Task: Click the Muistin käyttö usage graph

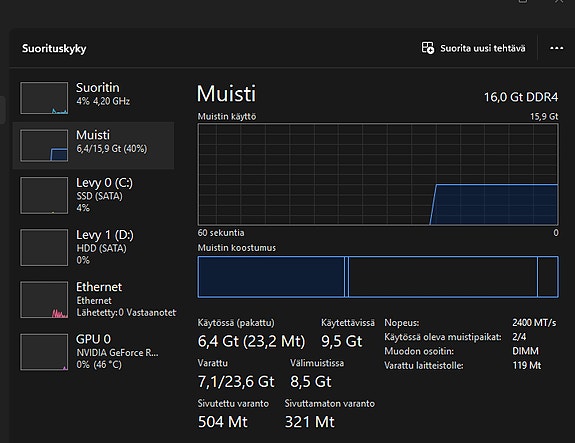Action: 378,174
